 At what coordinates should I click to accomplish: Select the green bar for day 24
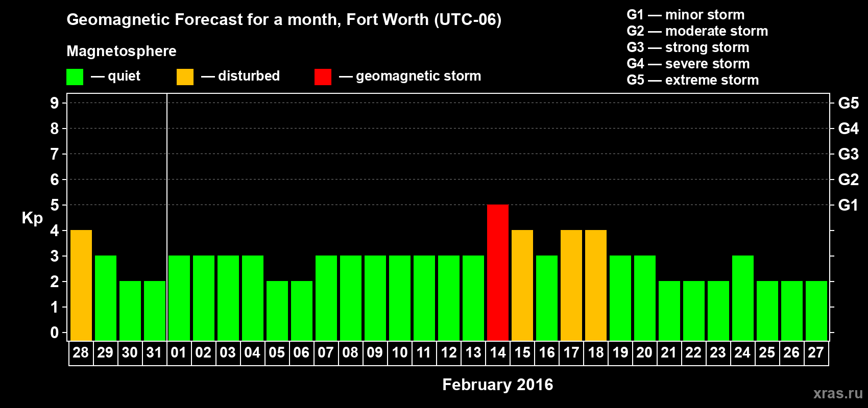[743, 298]
